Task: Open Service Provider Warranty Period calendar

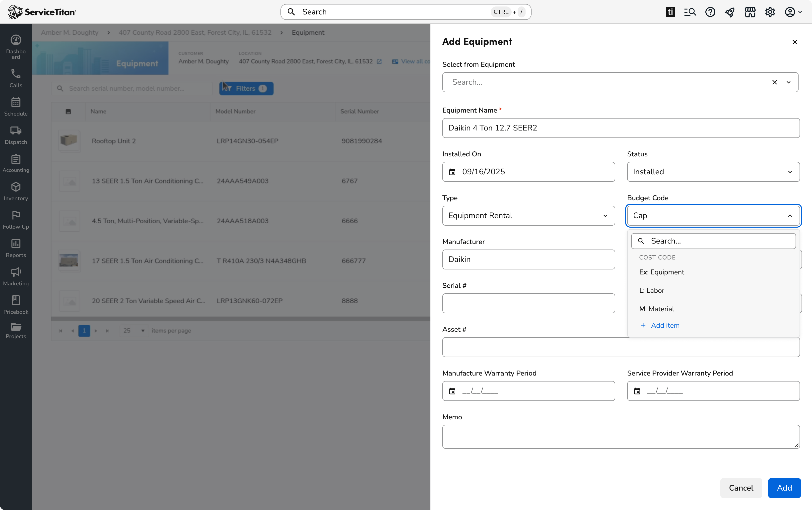Action: 637,391
